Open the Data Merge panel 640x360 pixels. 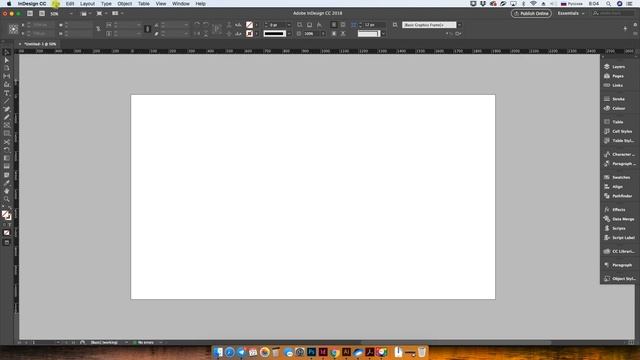point(618,219)
